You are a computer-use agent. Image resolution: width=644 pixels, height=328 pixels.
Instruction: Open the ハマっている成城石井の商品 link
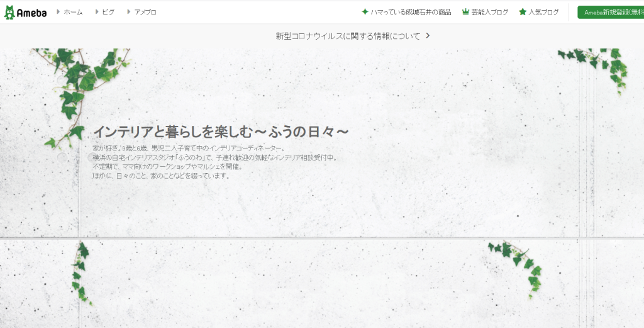(411, 12)
